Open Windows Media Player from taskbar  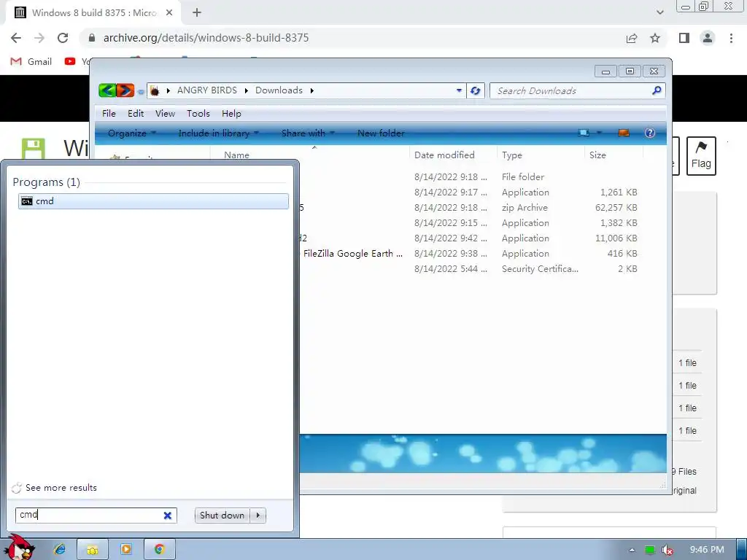click(125, 550)
